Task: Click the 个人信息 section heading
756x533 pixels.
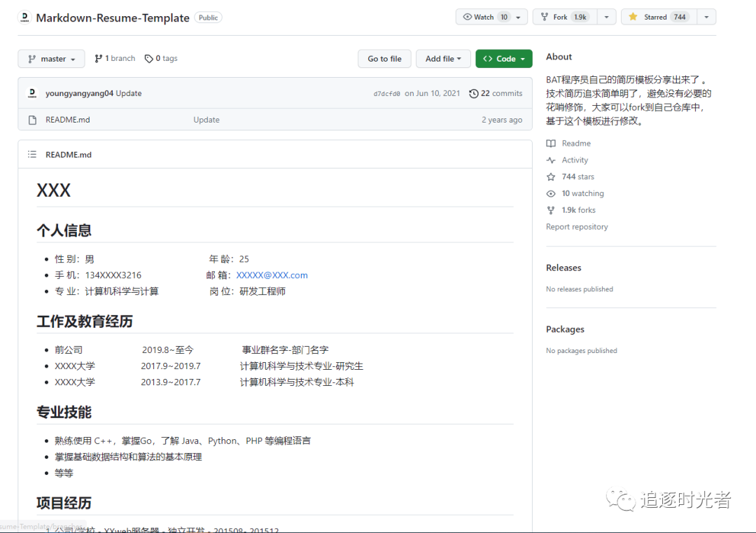Action: pos(64,230)
